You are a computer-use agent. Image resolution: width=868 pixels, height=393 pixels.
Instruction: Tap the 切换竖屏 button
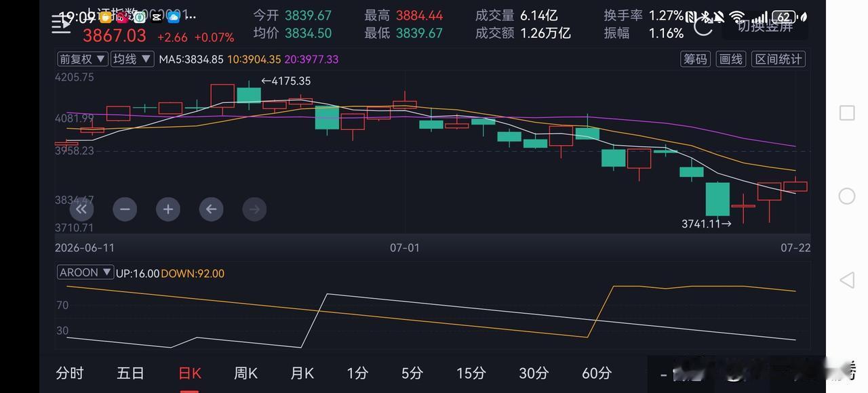pyautogui.click(x=766, y=26)
